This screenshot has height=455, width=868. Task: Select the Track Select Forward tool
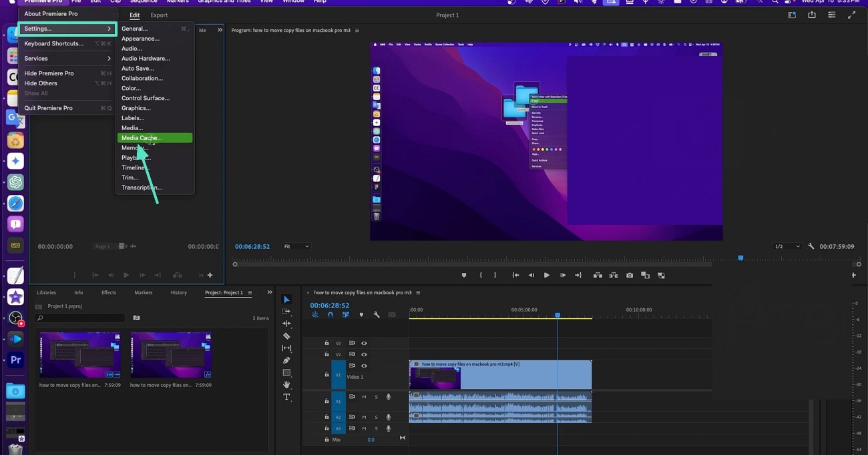286,312
